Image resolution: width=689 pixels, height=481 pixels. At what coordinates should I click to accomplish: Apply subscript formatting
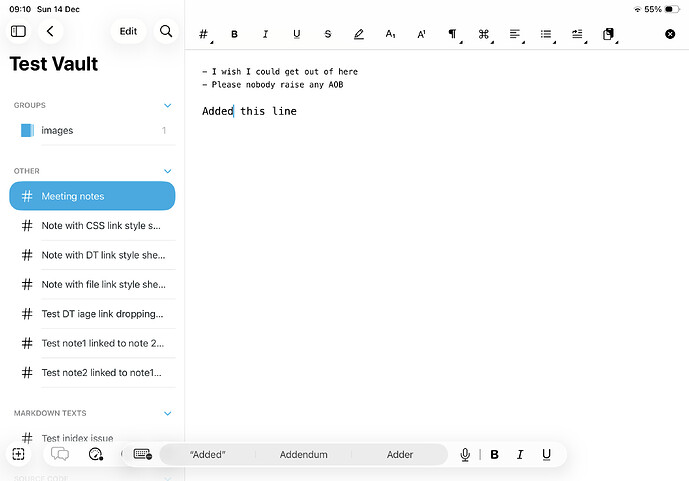pyautogui.click(x=390, y=34)
